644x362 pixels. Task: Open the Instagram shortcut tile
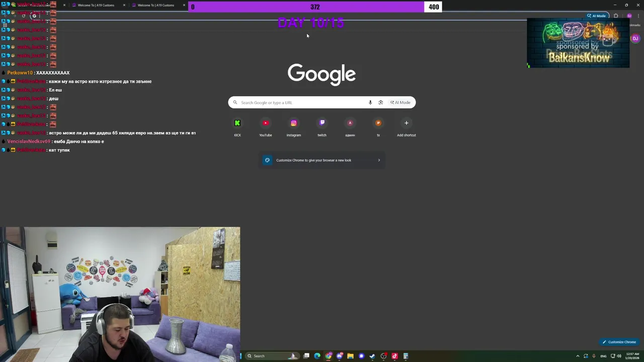pyautogui.click(x=294, y=127)
